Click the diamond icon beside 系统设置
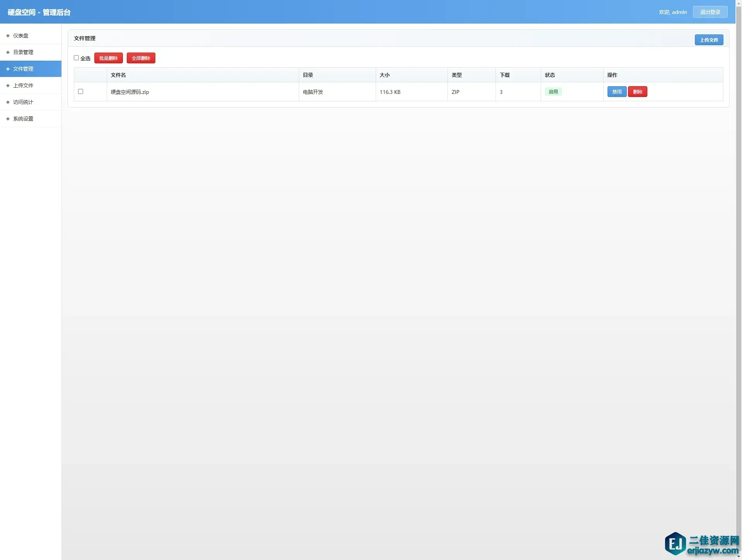The height and width of the screenshot is (560, 742). click(x=8, y=119)
